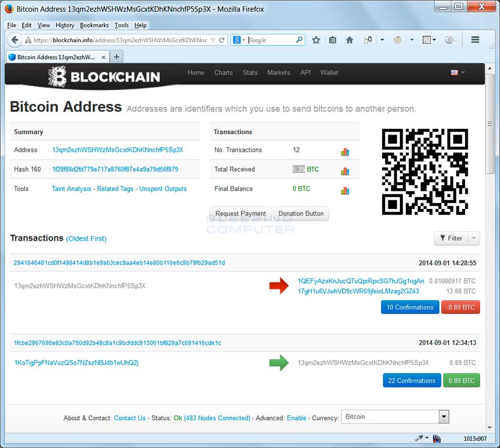500x448 pixels.
Task: Open a new tab with plus button
Action: (x=117, y=57)
